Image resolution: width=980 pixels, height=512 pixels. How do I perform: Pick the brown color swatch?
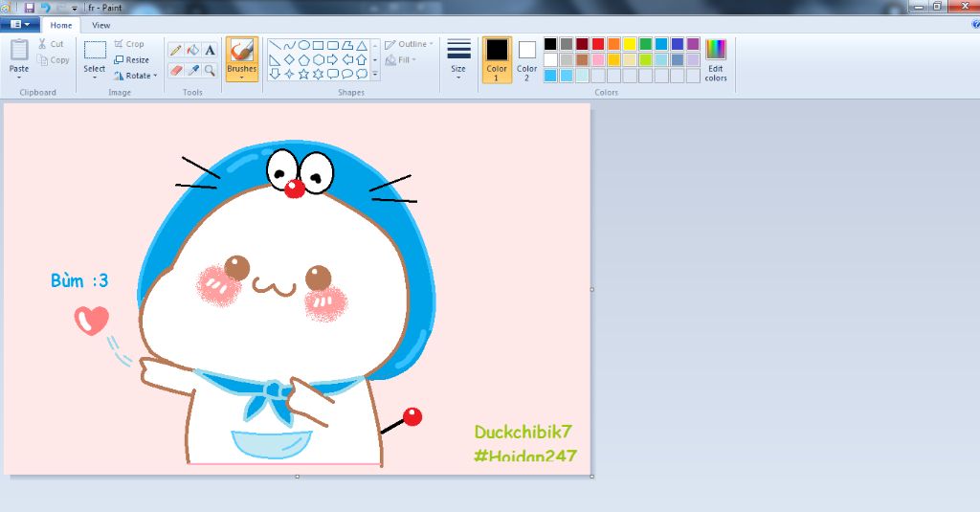click(583, 60)
